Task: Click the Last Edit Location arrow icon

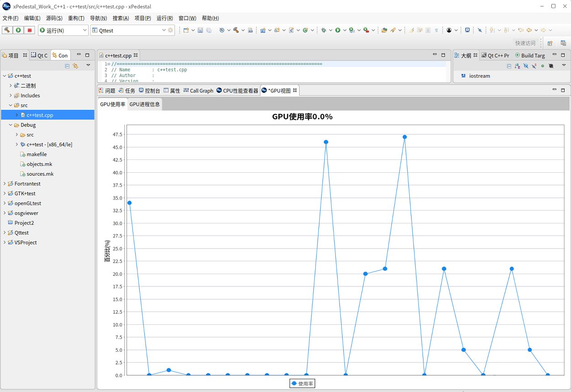Action: pos(520,30)
